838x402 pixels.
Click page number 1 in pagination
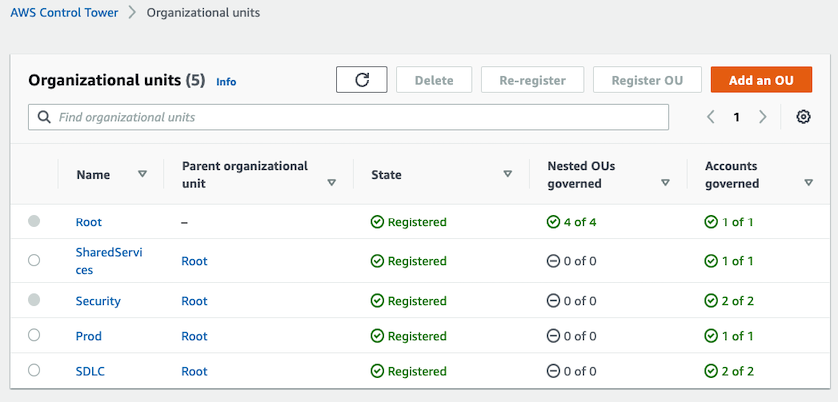[x=737, y=117]
